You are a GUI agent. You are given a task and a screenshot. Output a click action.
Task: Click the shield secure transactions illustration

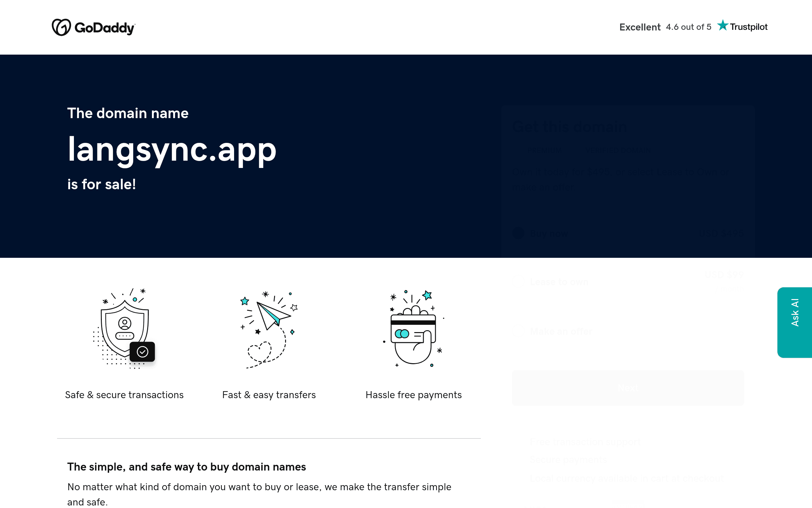(124, 328)
